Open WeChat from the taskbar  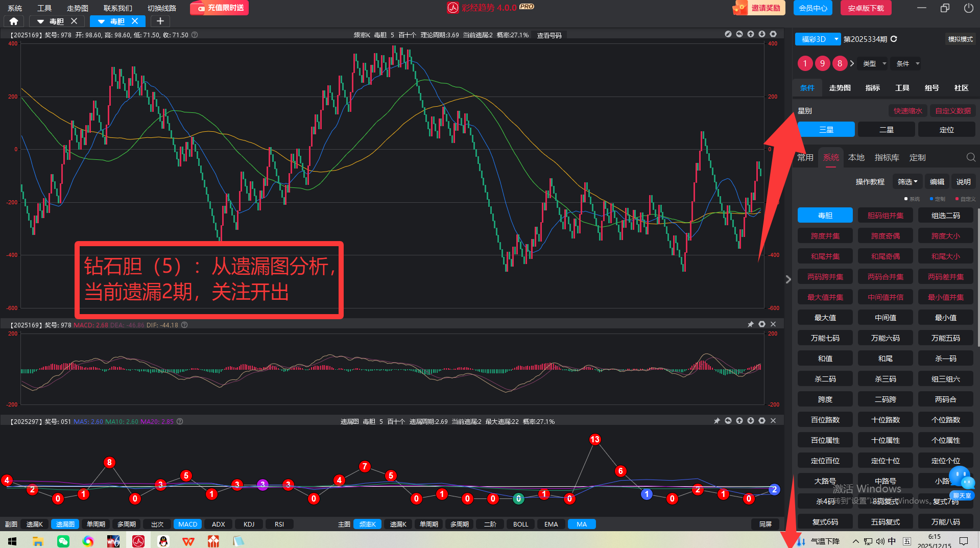63,541
